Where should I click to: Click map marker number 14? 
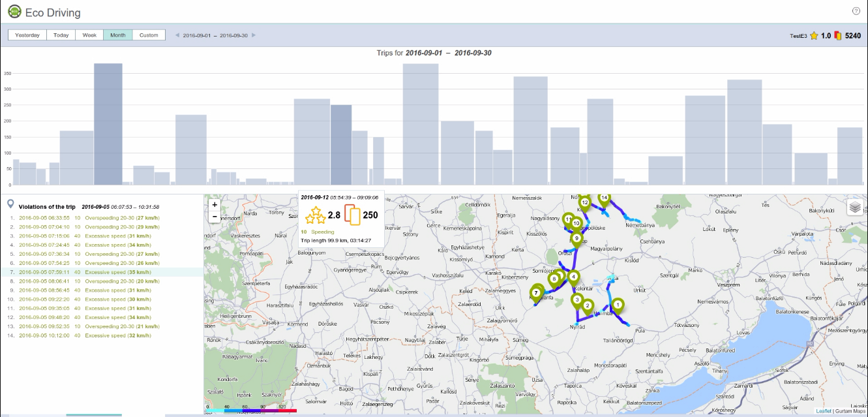[605, 198]
